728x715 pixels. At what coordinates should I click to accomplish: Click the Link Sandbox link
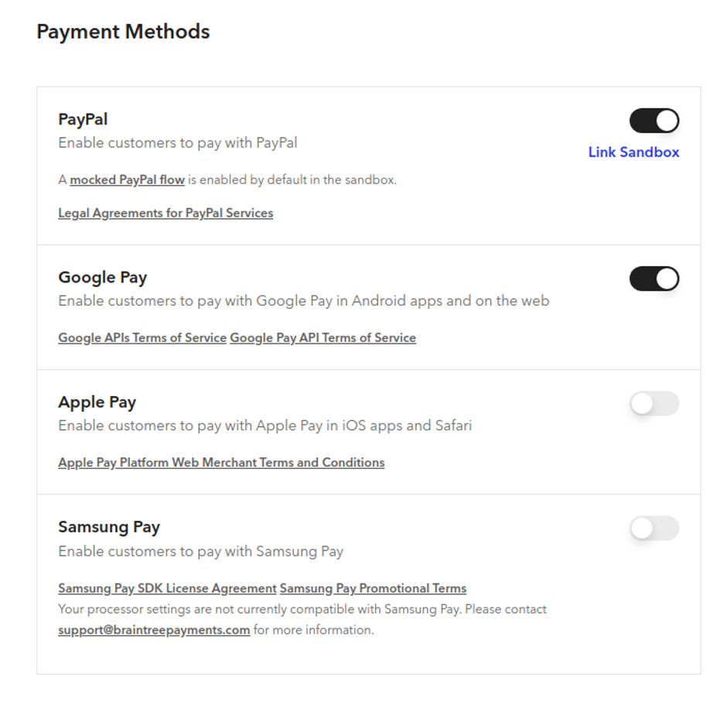[x=633, y=152]
